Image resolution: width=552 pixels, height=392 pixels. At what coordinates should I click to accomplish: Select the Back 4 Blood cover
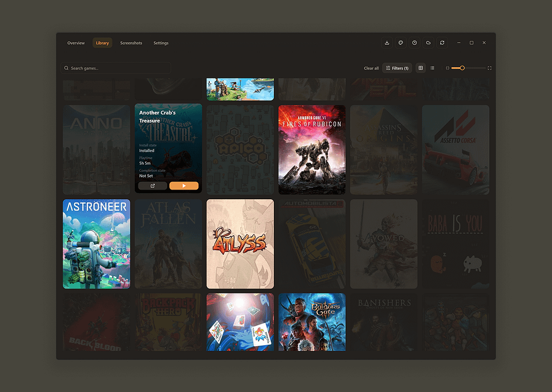[x=96, y=322]
